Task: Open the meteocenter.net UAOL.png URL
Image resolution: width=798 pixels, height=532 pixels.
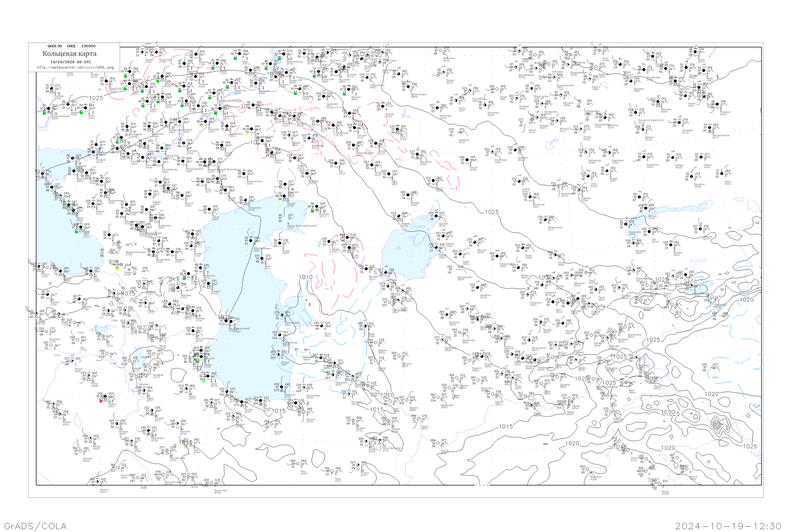Action: point(75,67)
